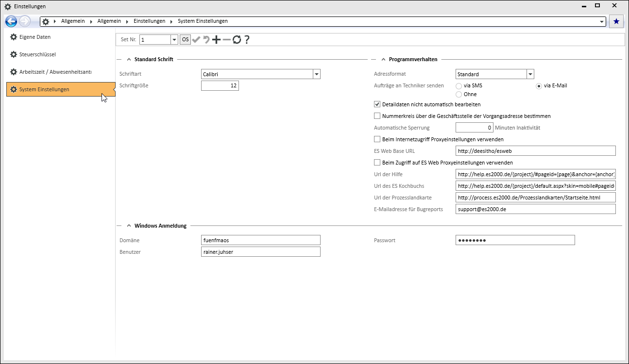
Task: Collapse the Windows Anmeldung section
Action: click(129, 226)
